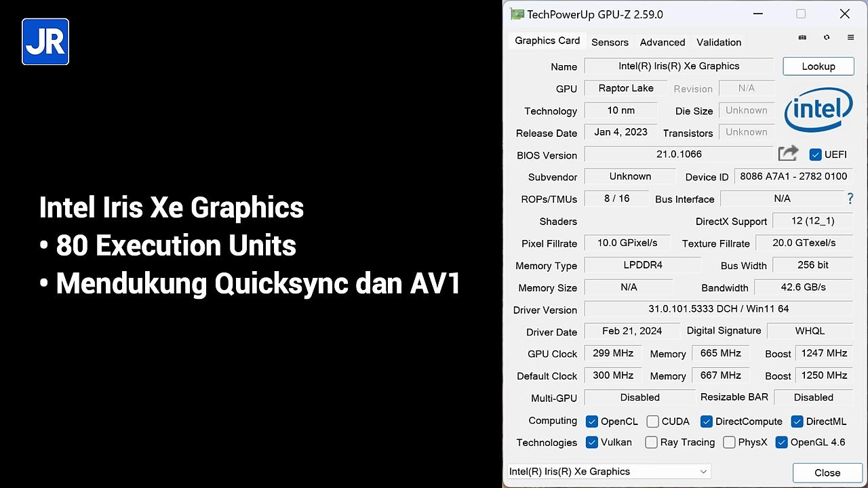Click the refresh icon near the tabs
868x488 pixels.
(827, 38)
